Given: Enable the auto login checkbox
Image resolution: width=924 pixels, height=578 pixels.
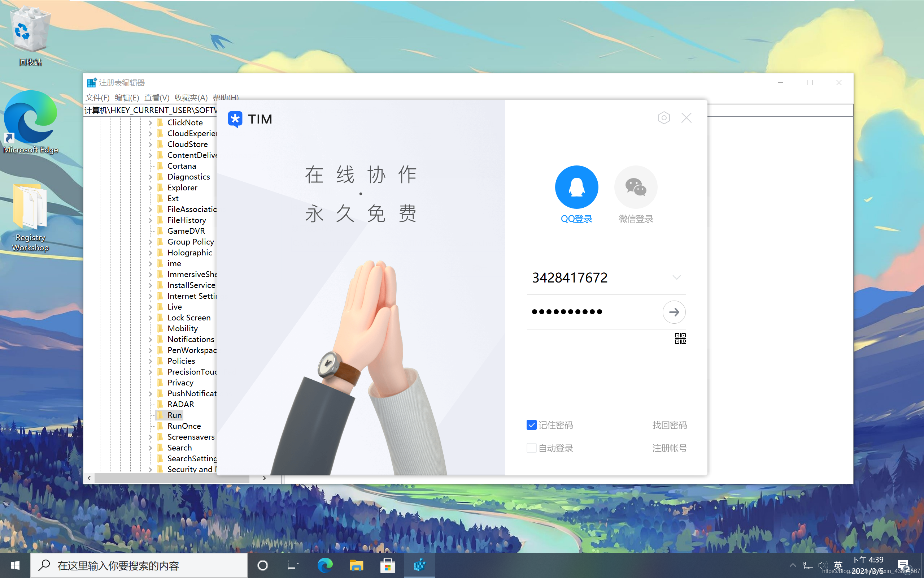Looking at the screenshot, I should [x=532, y=448].
